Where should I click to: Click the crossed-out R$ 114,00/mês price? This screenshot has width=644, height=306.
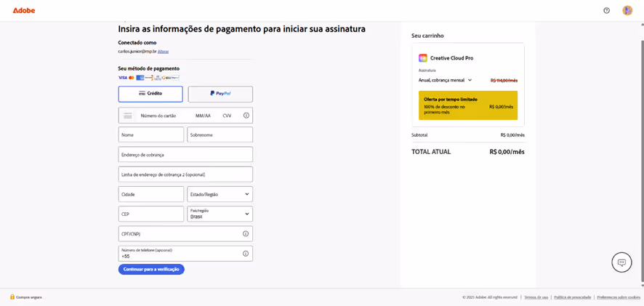point(504,81)
